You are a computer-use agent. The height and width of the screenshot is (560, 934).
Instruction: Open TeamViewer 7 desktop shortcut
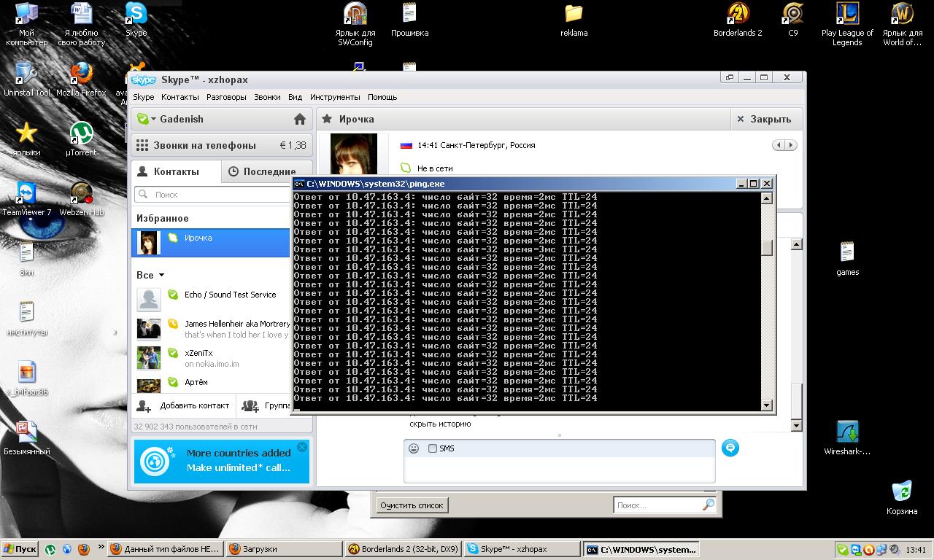point(26,194)
